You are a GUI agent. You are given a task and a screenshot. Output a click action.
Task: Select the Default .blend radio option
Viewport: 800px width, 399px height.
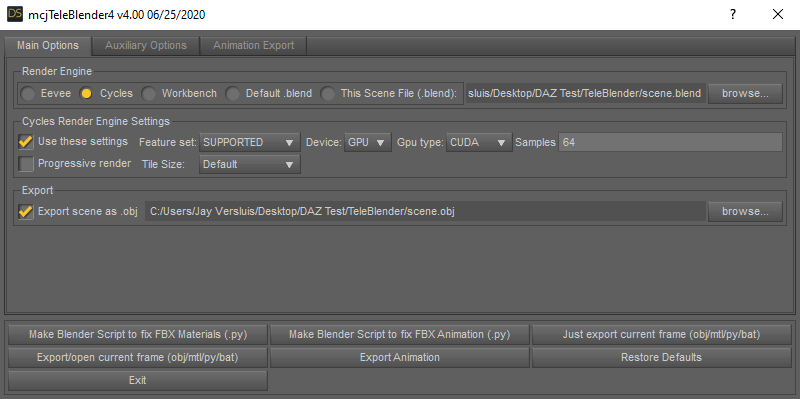pos(233,93)
